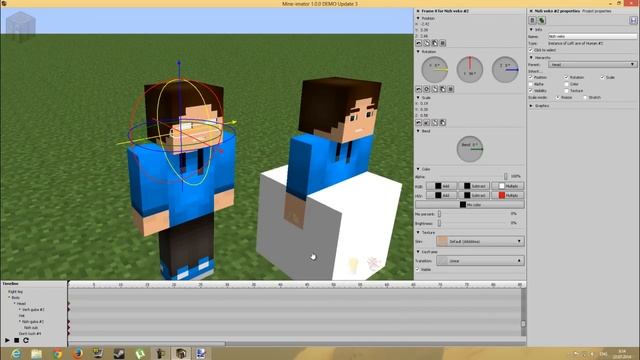Toggle loop playback on the timeline

point(26,340)
